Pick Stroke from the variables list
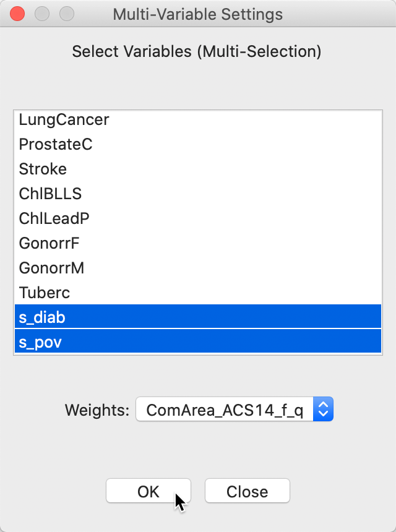The width and height of the screenshot is (396, 532). 43,169
